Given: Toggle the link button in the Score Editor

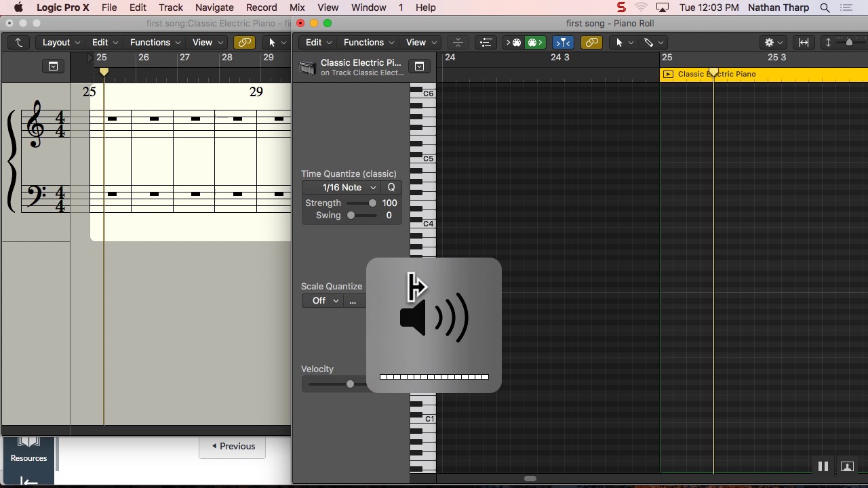Looking at the screenshot, I should (244, 42).
